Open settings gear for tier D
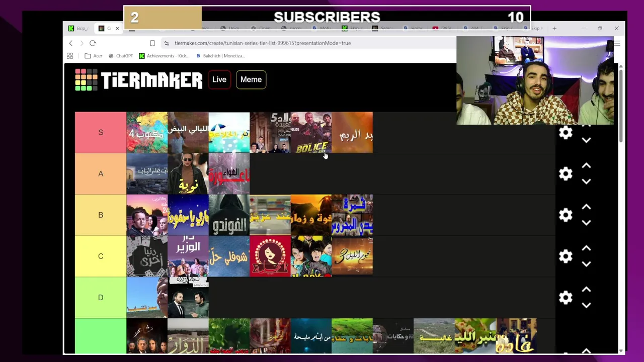 pos(566,298)
